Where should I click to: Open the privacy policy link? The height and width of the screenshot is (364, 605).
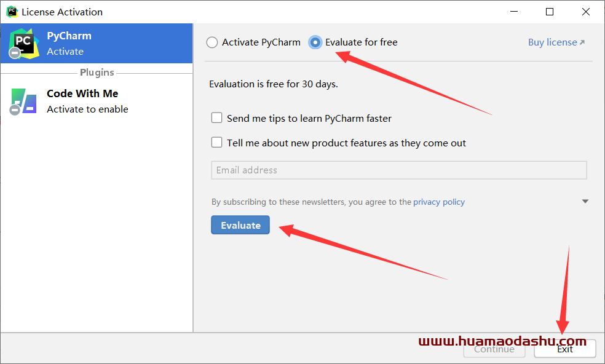pos(439,202)
